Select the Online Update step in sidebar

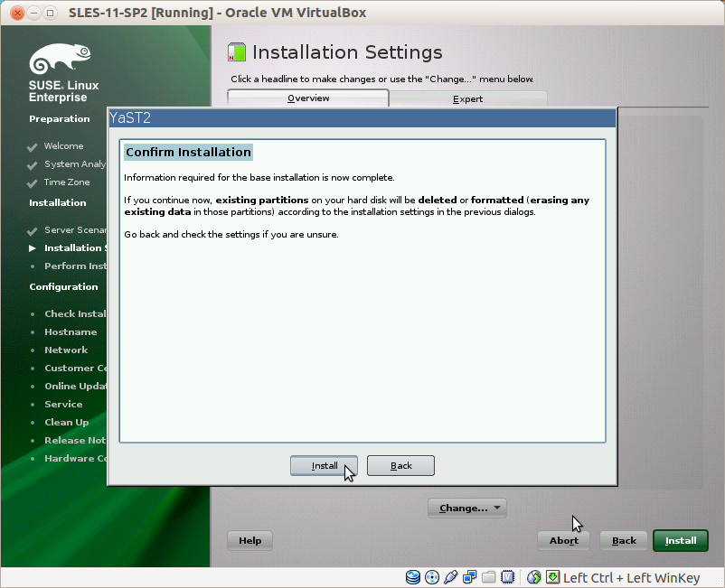75,387
